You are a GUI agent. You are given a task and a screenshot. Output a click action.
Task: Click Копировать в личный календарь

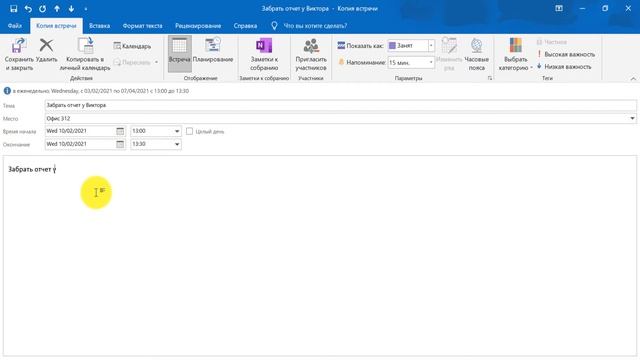85,54
